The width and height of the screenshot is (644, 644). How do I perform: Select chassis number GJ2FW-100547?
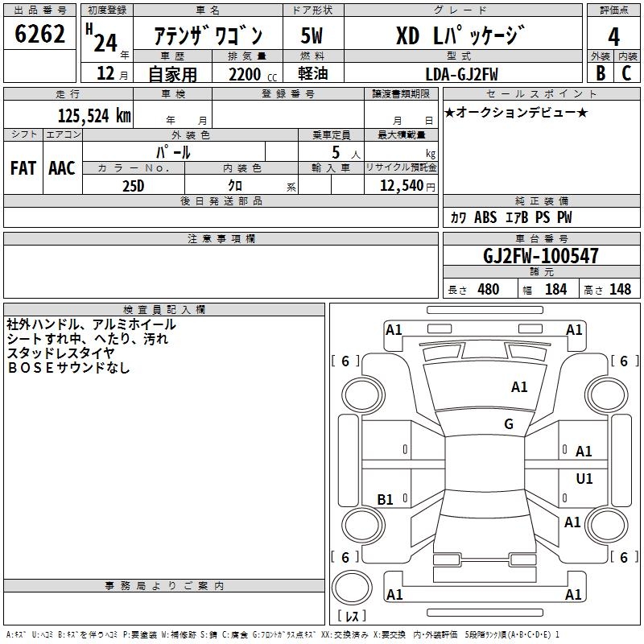[x=540, y=255]
